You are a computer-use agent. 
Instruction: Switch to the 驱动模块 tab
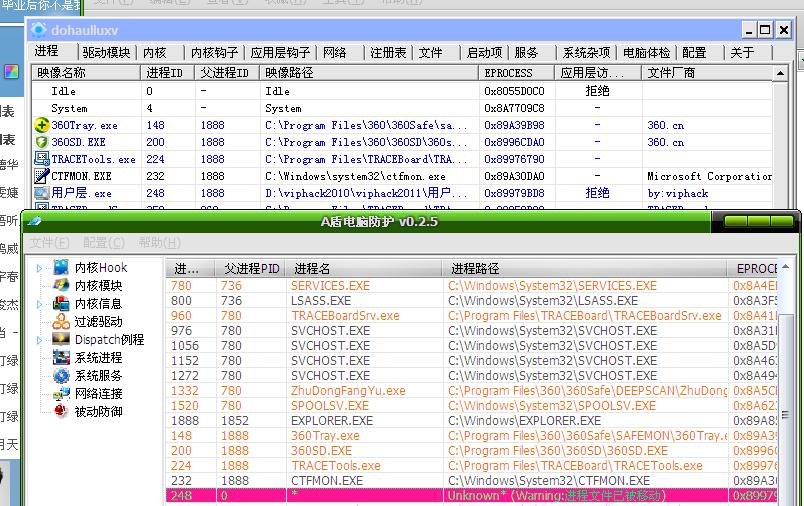click(106, 52)
